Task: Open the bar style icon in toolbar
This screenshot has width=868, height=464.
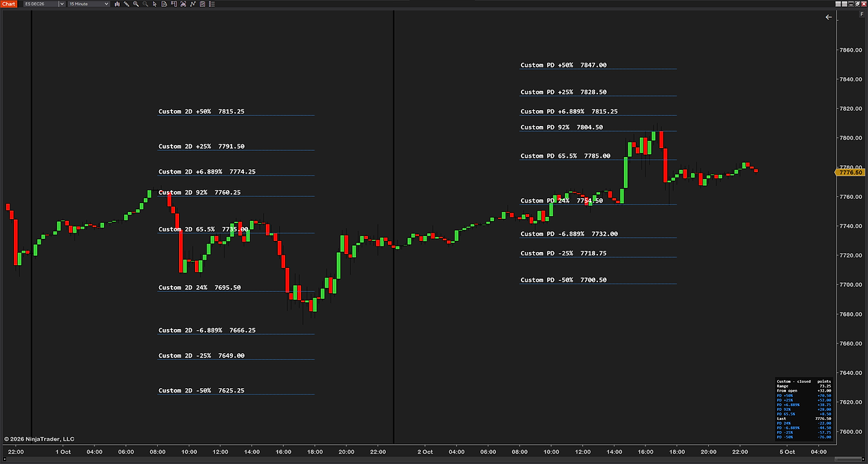Action: 117,3
